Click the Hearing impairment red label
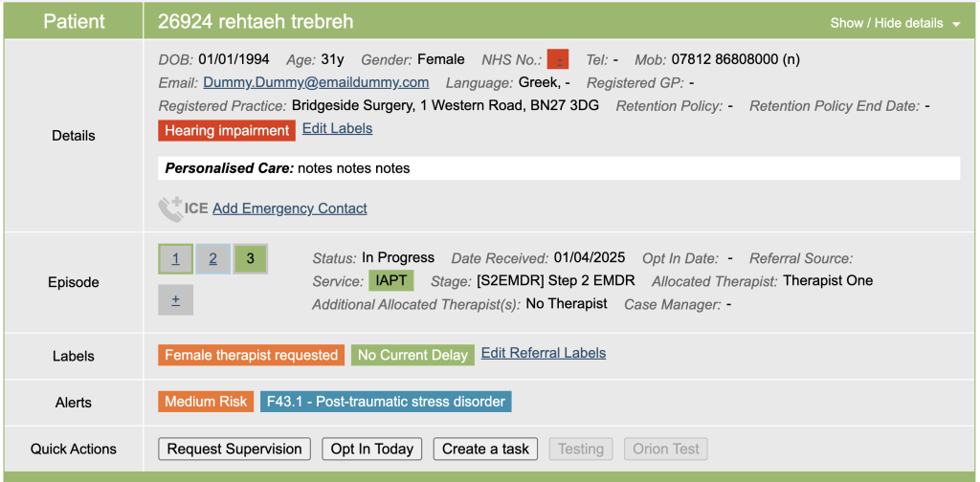The width and height of the screenshot is (980, 482). pyautogui.click(x=226, y=130)
